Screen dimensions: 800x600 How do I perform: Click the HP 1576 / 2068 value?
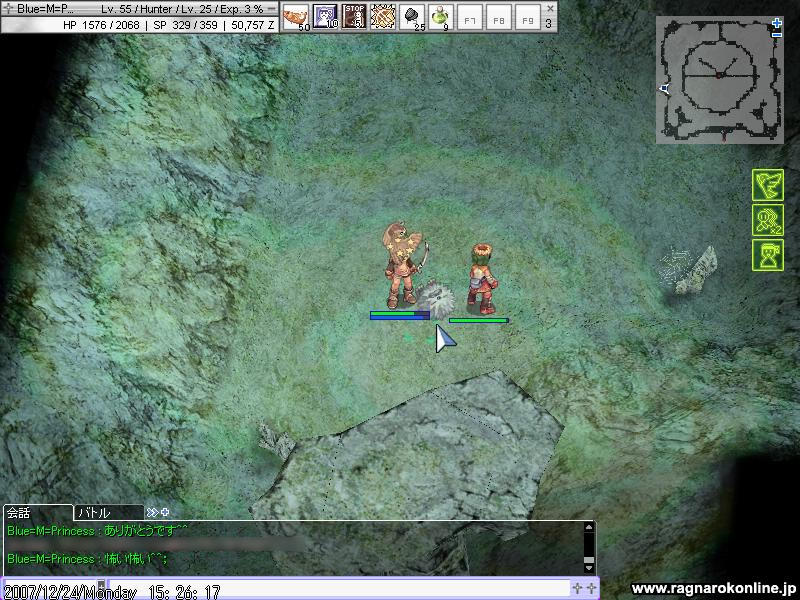(101, 24)
